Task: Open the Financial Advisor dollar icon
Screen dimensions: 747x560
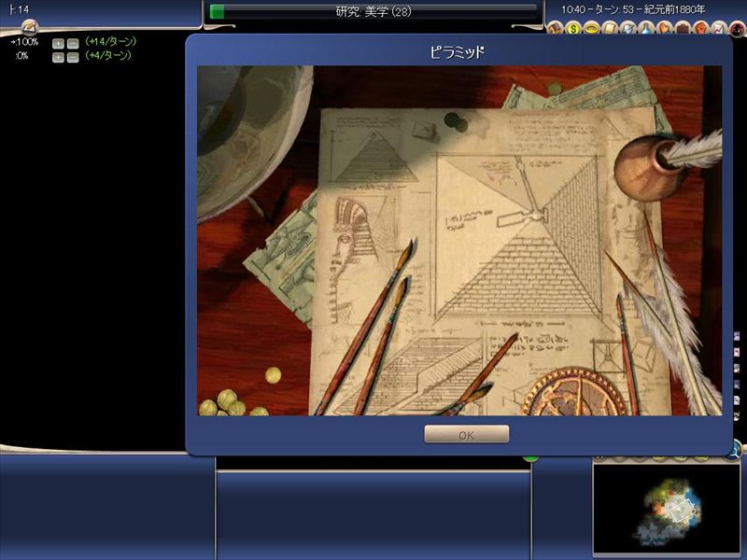Action: [x=573, y=28]
